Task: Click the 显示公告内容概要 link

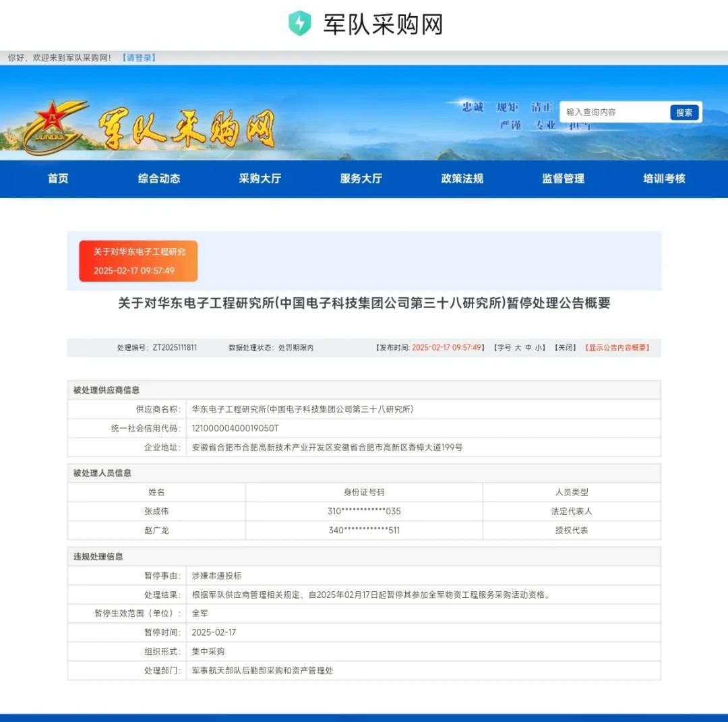Action: pyautogui.click(x=617, y=347)
